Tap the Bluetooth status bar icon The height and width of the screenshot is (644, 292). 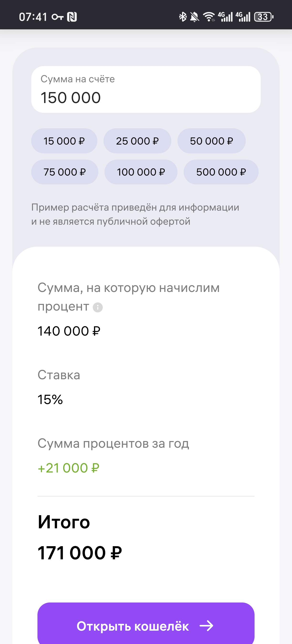(x=183, y=17)
